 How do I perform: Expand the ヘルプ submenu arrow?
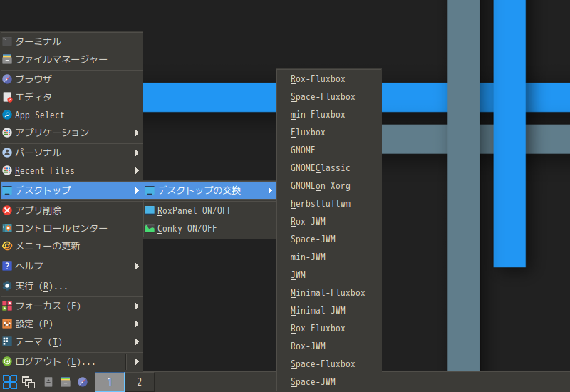click(137, 266)
